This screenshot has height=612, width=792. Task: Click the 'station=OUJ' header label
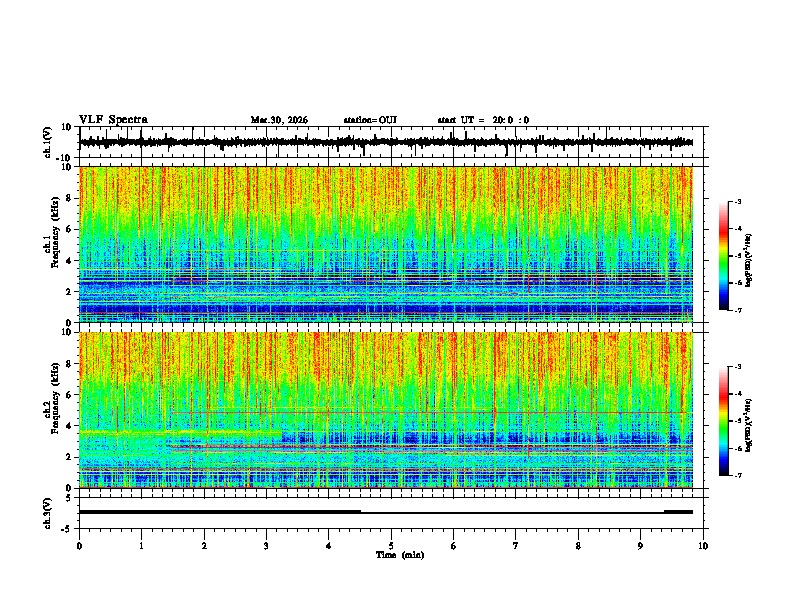370,120
